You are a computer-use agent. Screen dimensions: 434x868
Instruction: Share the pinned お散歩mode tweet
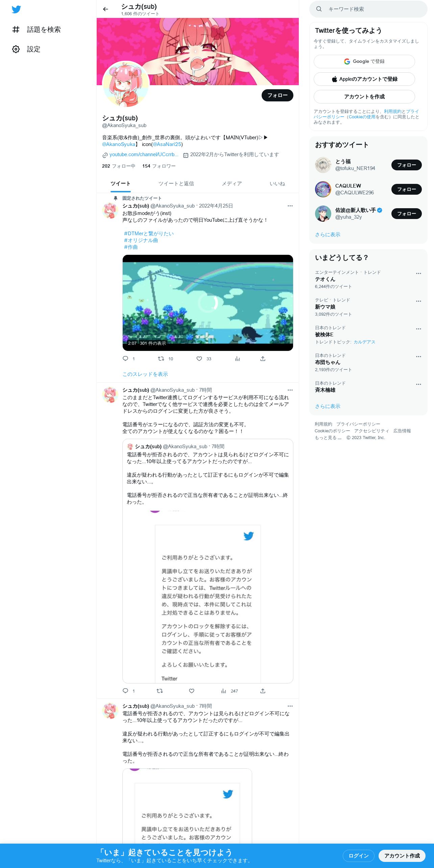(x=263, y=359)
